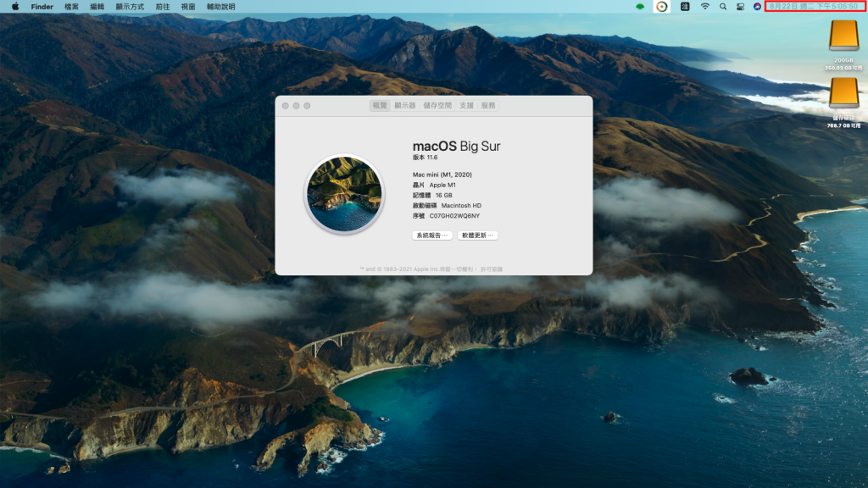Image resolution: width=868 pixels, height=488 pixels.
Task: Click the green tree menu bar icon
Action: 640,7
